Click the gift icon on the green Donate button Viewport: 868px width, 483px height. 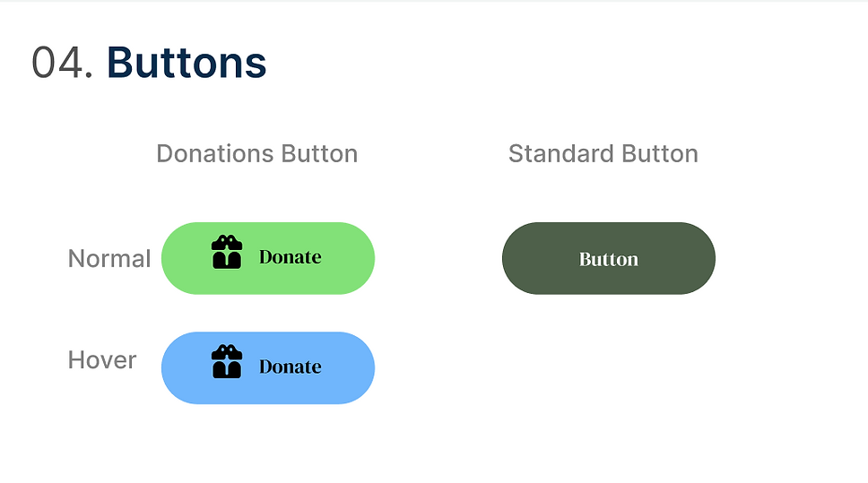click(x=227, y=253)
